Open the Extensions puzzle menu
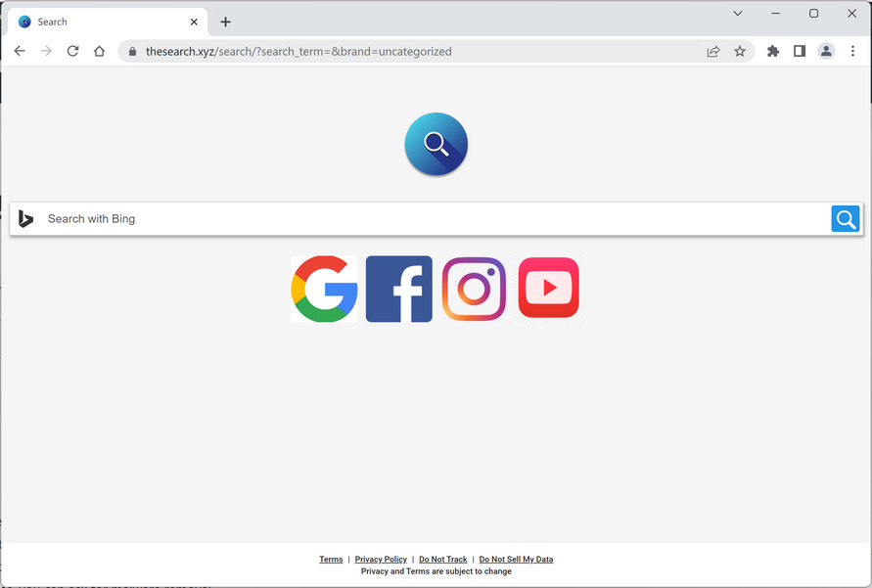The image size is (872, 588). pyautogui.click(x=773, y=51)
